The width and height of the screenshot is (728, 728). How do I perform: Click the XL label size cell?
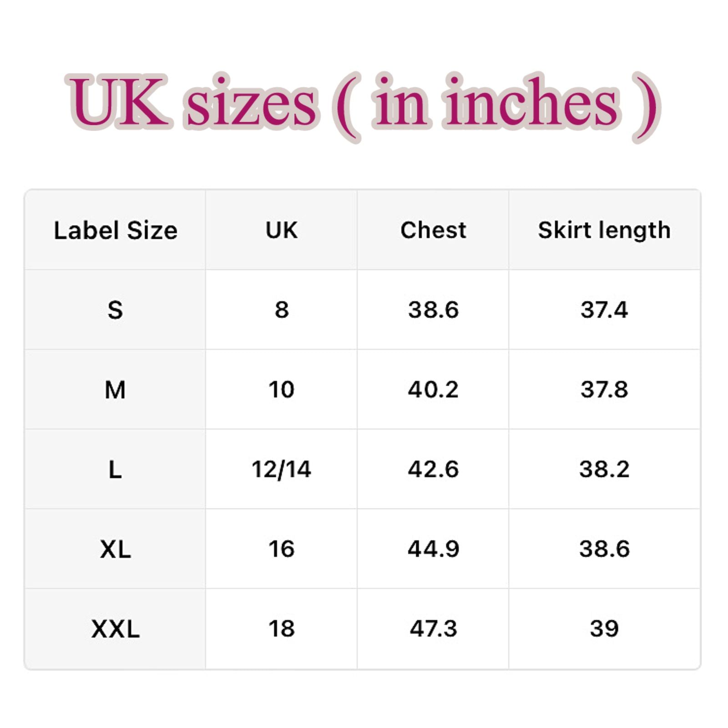[115, 549]
